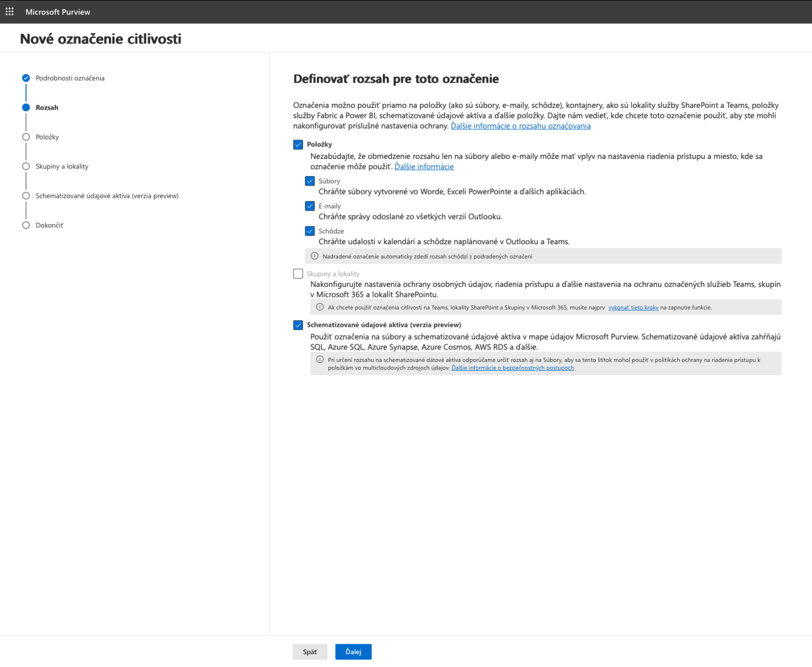The width and height of the screenshot is (812, 667).
Task: Uncheck the Schôdze checkbox
Action: click(x=310, y=231)
